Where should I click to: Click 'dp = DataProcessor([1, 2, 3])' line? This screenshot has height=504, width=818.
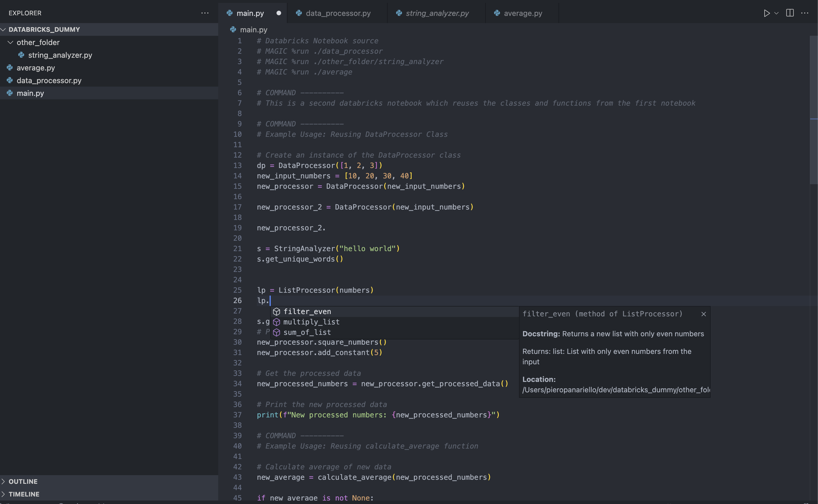click(x=319, y=165)
